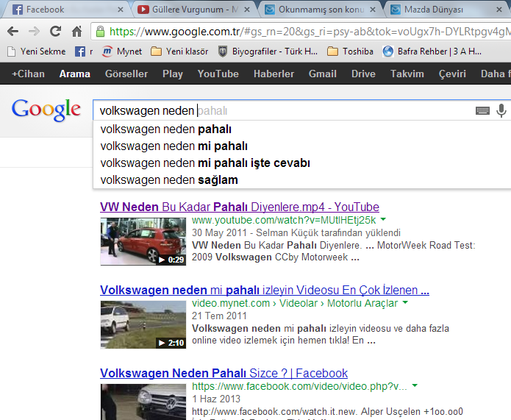Click the green SSL padlock icon

tap(101, 32)
